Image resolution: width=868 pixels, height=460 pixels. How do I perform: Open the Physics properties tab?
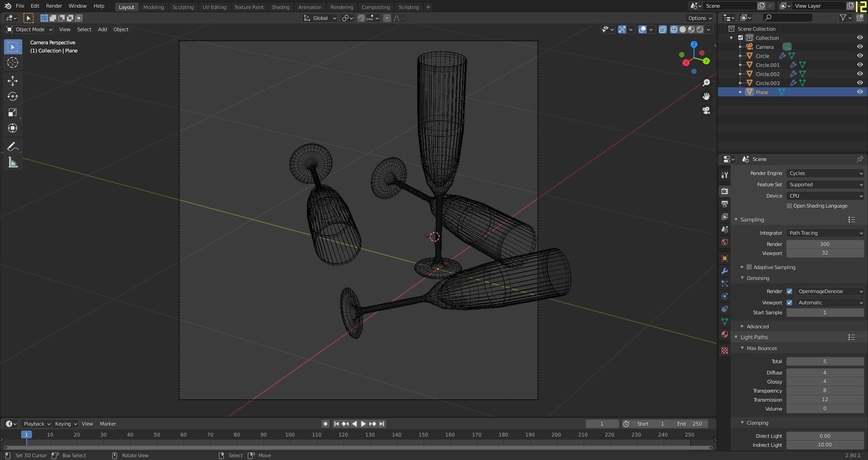click(x=725, y=296)
